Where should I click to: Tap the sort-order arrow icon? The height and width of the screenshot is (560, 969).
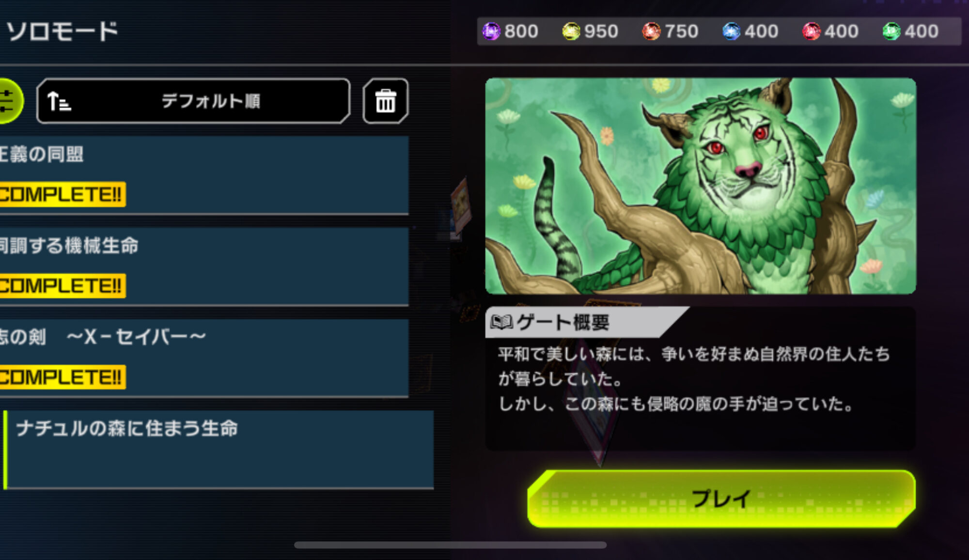pos(59,101)
